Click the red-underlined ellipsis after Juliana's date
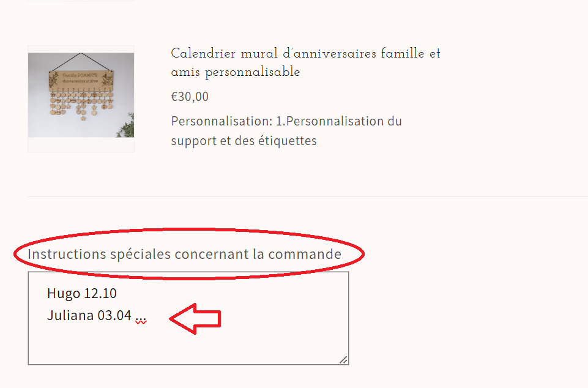The image size is (588, 388). click(141, 319)
